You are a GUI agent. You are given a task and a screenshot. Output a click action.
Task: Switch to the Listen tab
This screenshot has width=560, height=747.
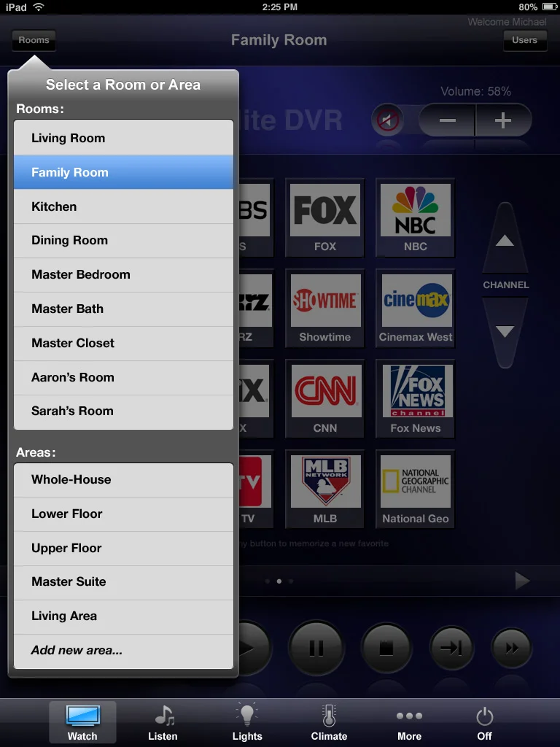(163, 722)
